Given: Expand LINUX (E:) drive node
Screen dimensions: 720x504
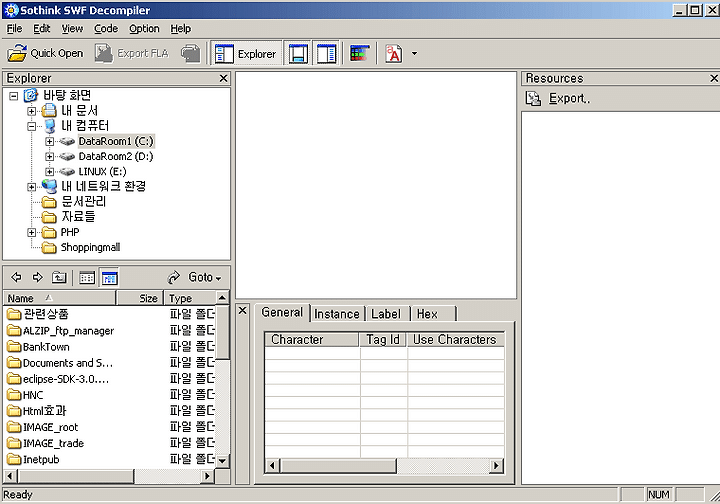Looking at the screenshot, I should (50, 172).
